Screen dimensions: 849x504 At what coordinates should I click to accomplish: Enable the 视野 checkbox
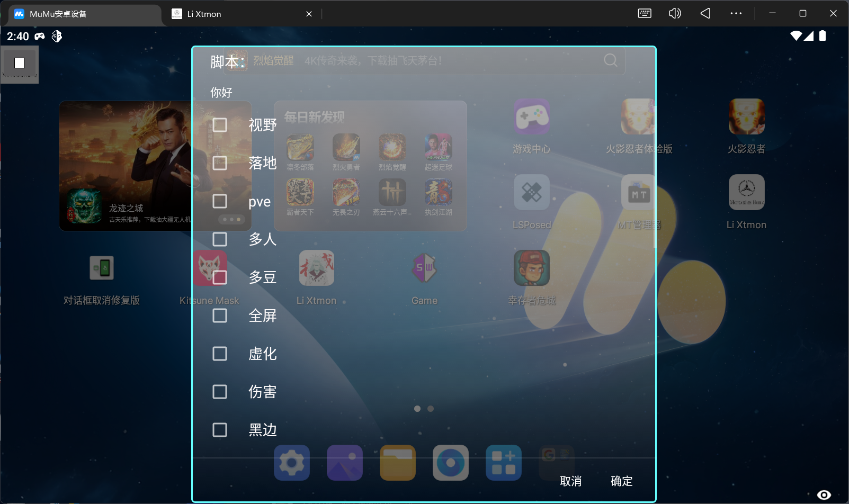pyautogui.click(x=220, y=125)
